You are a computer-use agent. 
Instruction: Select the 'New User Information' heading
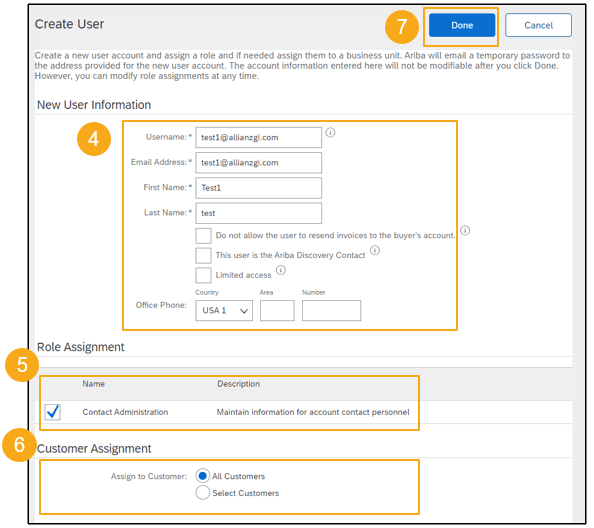(x=94, y=105)
